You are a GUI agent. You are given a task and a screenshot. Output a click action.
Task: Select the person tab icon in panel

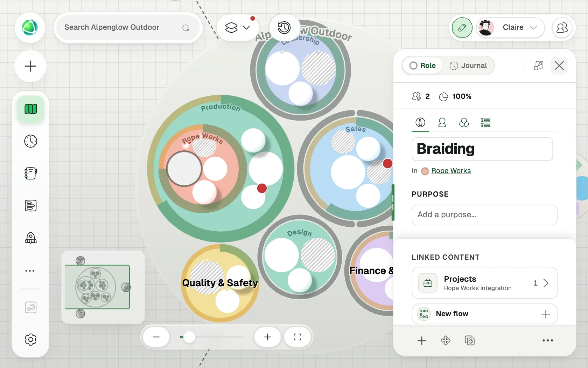(442, 122)
